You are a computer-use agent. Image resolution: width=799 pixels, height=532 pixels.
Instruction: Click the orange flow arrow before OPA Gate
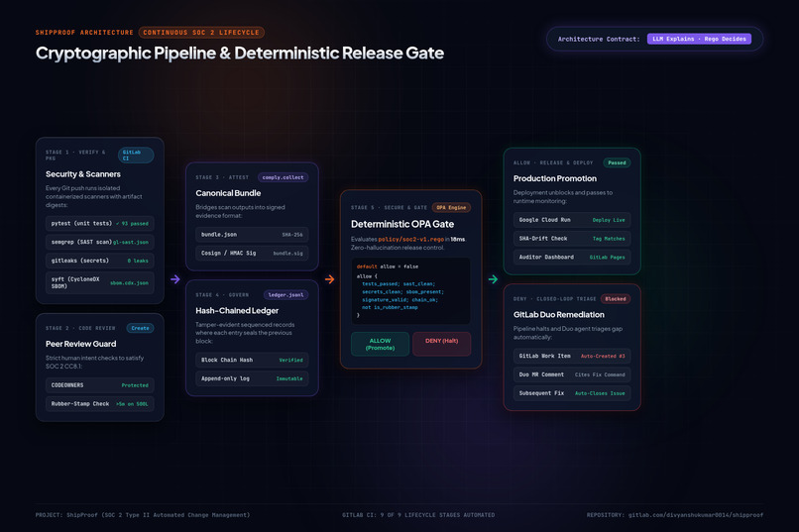[x=330, y=279]
